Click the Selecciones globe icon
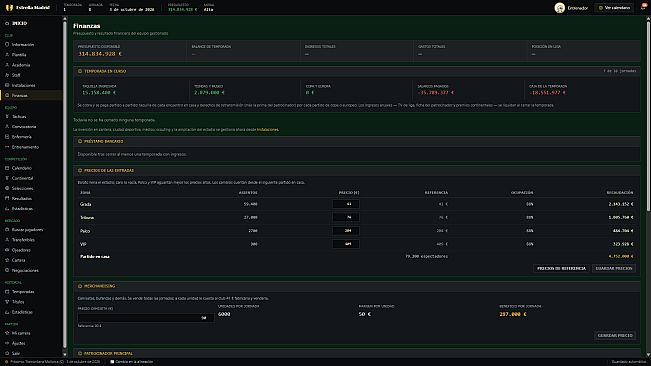 tap(7, 188)
